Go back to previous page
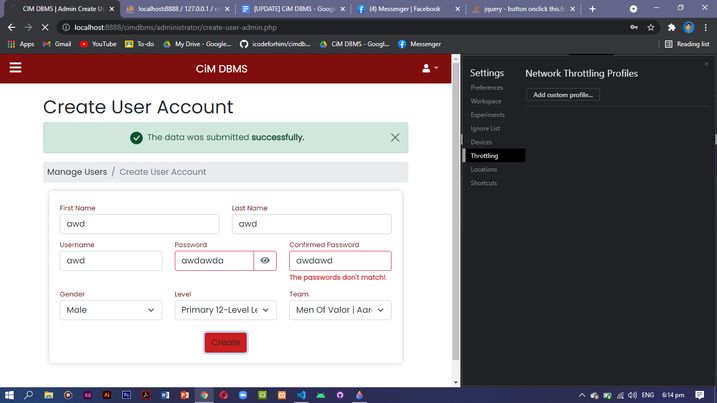 11,27
